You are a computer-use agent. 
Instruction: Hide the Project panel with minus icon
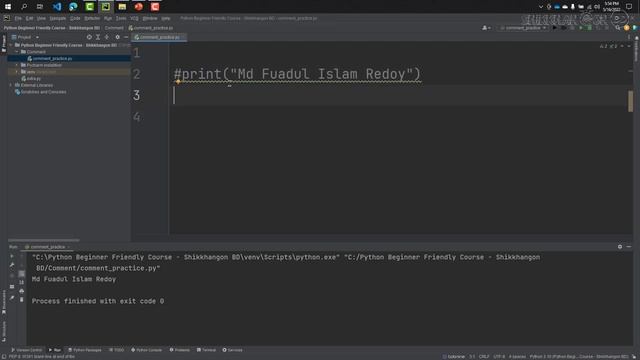(126, 37)
